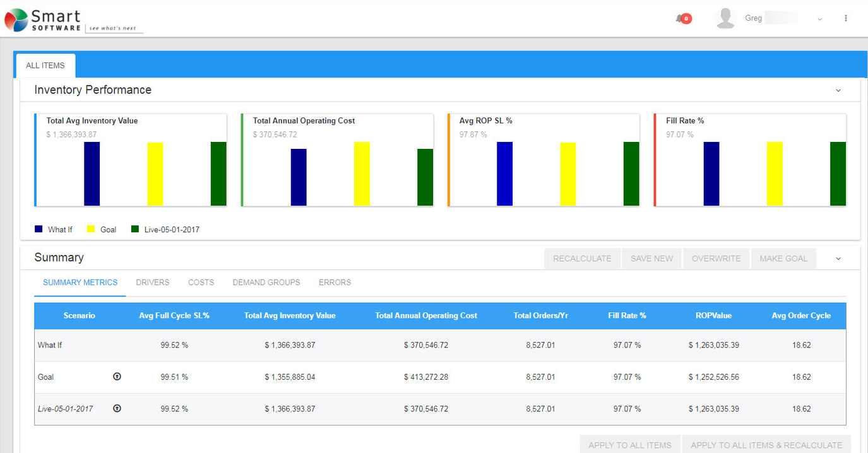Open the vertical three-dot menu

[x=846, y=18]
